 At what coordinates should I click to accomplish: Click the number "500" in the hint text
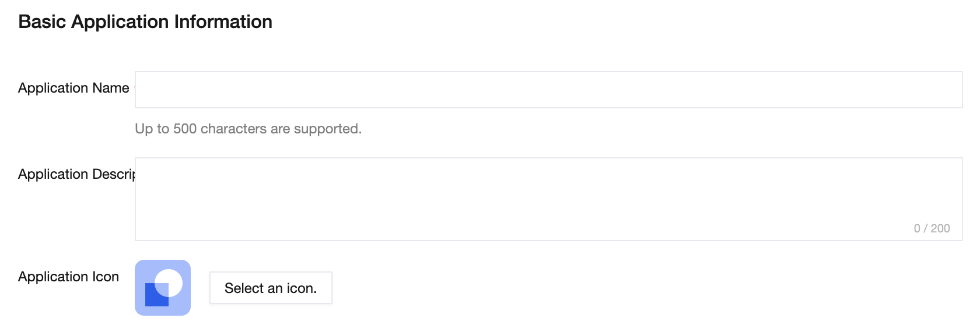coord(185,129)
